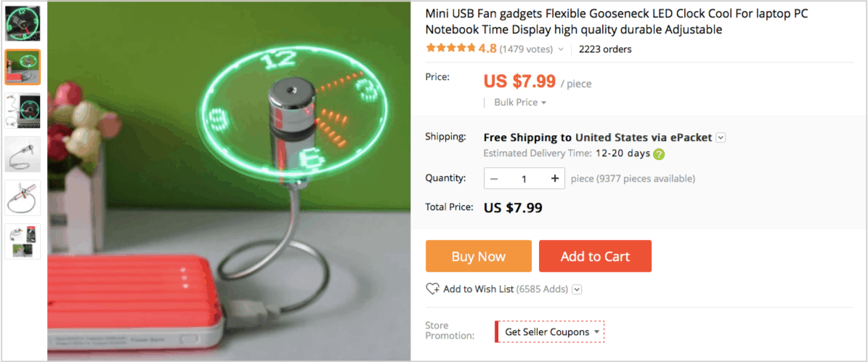Decrease quantity with the minus button

click(x=495, y=179)
